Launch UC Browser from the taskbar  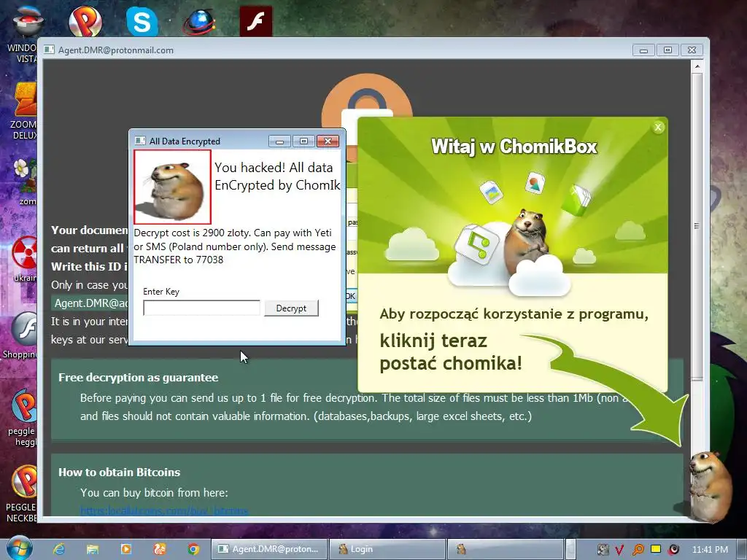click(160, 549)
